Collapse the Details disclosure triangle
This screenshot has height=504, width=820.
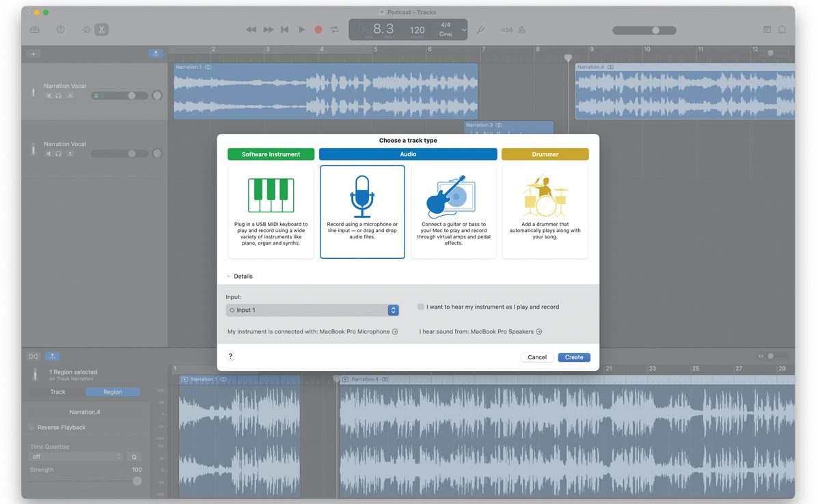pyautogui.click(x=229, y=276)
